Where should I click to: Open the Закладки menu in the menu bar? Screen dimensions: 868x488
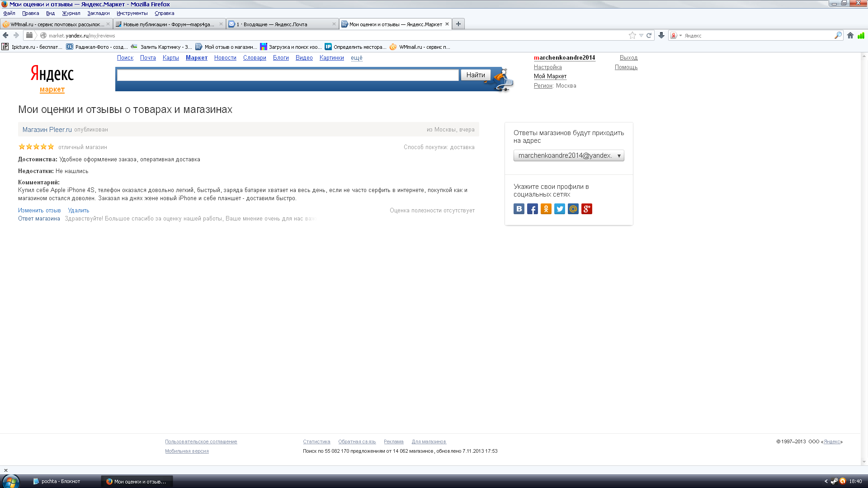coord(98,13)
